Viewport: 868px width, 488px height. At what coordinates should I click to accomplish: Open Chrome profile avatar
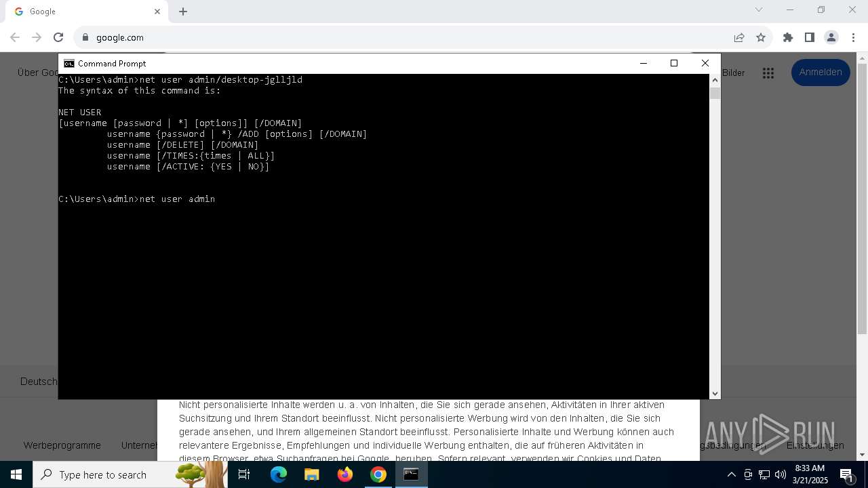(x=831, y=37)
